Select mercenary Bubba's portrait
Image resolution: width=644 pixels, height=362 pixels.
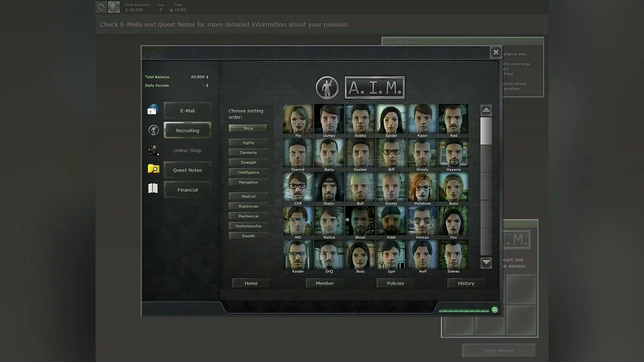(x=360, y=119)
